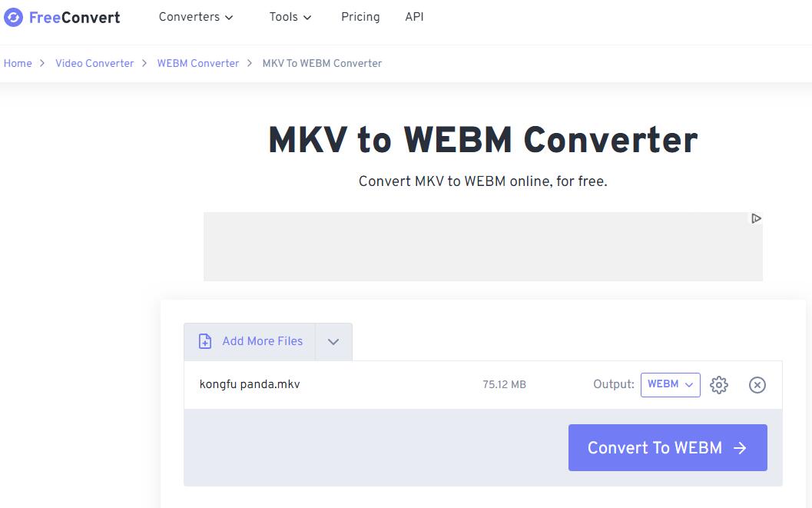This screenshot has height=508, width=812.
Task: Click the add-file document icon
Action: [205, 342]
